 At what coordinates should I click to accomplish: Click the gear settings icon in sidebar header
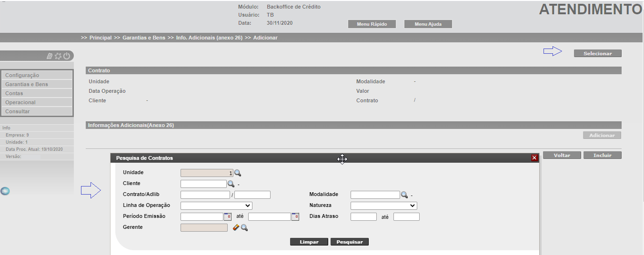coord(58,56)
